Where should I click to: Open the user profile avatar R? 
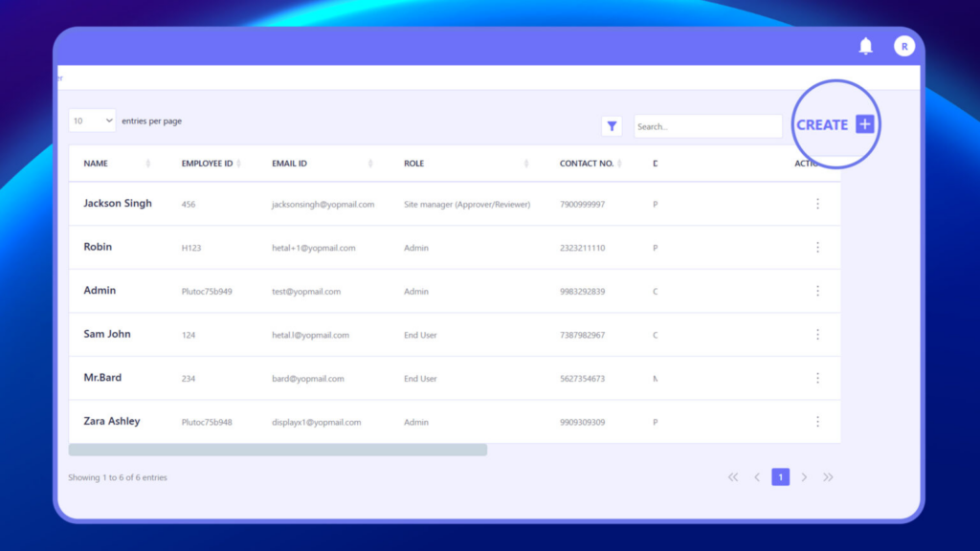coord(903,46)
